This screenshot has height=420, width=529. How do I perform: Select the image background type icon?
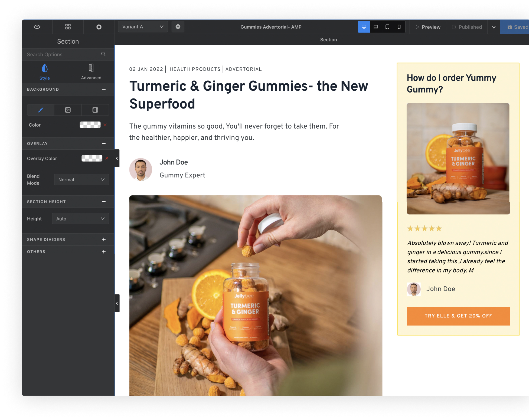click(x=68, y=110)
